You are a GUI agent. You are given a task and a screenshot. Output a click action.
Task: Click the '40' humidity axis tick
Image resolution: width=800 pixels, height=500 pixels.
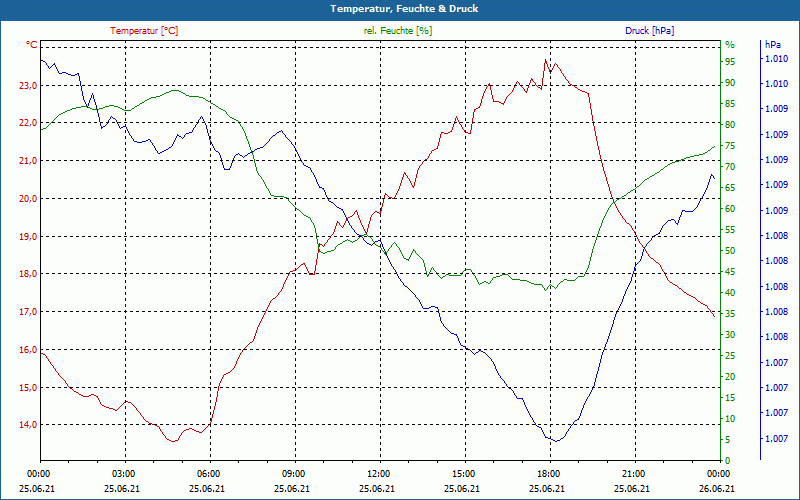pyautogui.click(x=730, y=292)
